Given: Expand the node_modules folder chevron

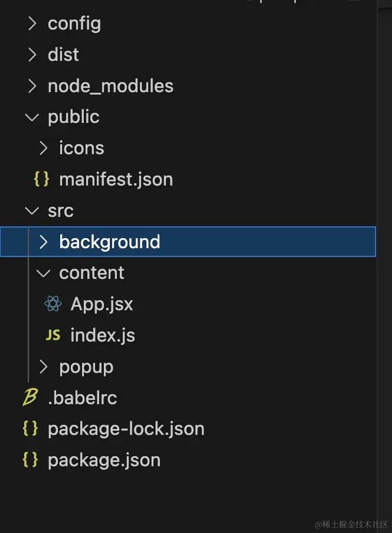Looking at the screenshot, I should tap(32, 86).
